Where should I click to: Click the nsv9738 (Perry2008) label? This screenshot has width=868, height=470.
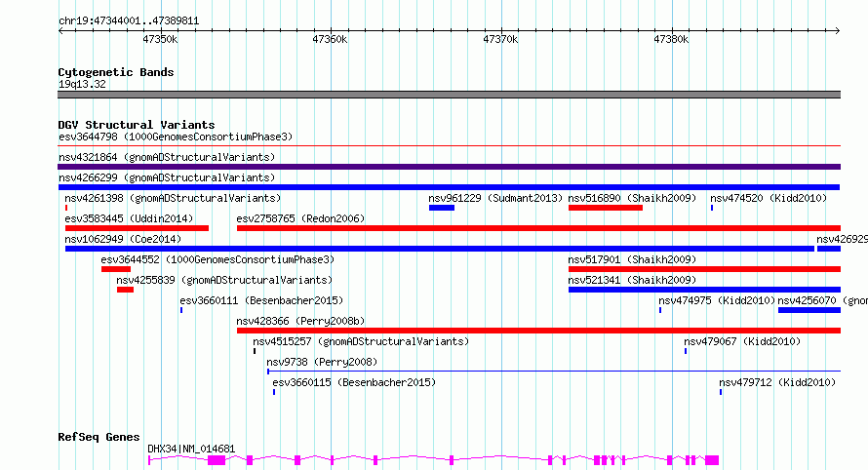point(322,362)
